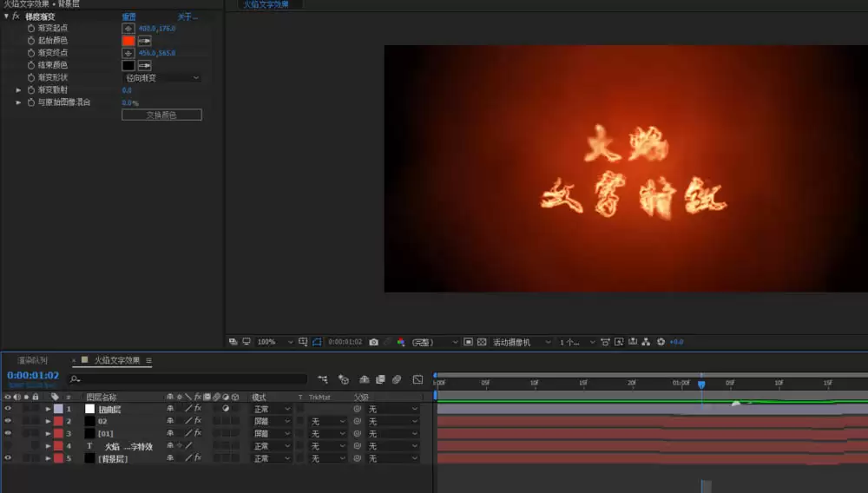Image resolution: width=868 pixels, height=493 pixels.
Task: Open graph editor icon in timeline
Action: click(x=418, y=379)
